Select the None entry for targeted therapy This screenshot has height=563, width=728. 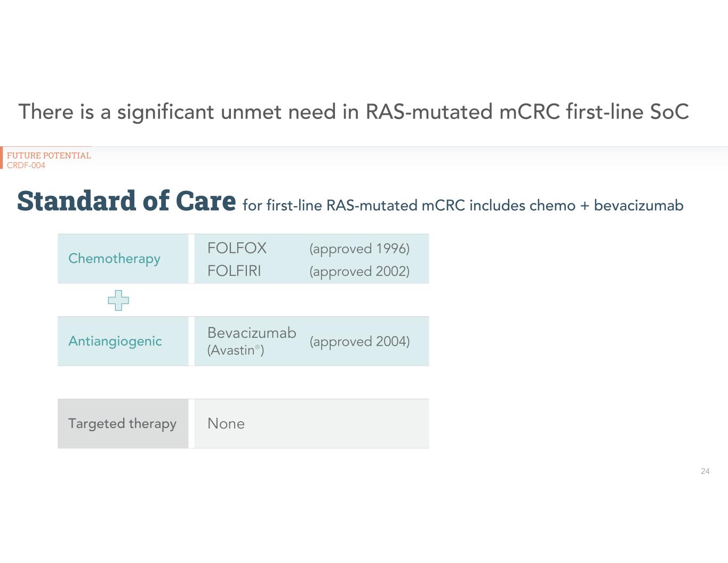(x=226, y=424)
